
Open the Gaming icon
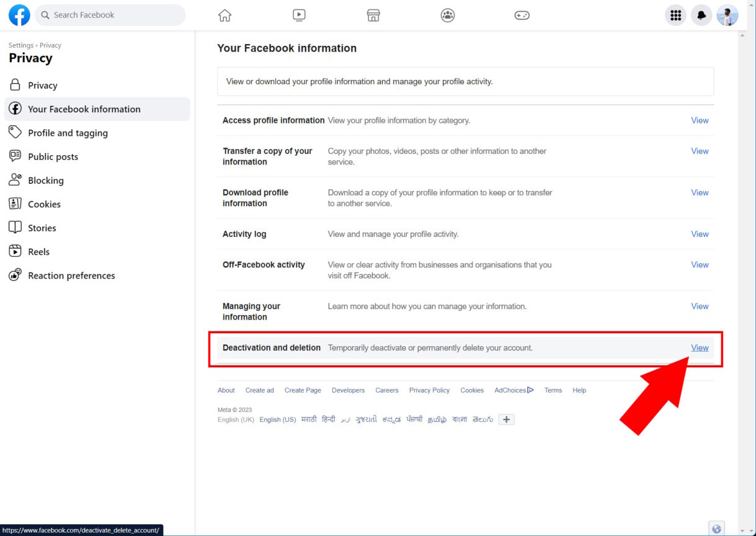point(522,15)
